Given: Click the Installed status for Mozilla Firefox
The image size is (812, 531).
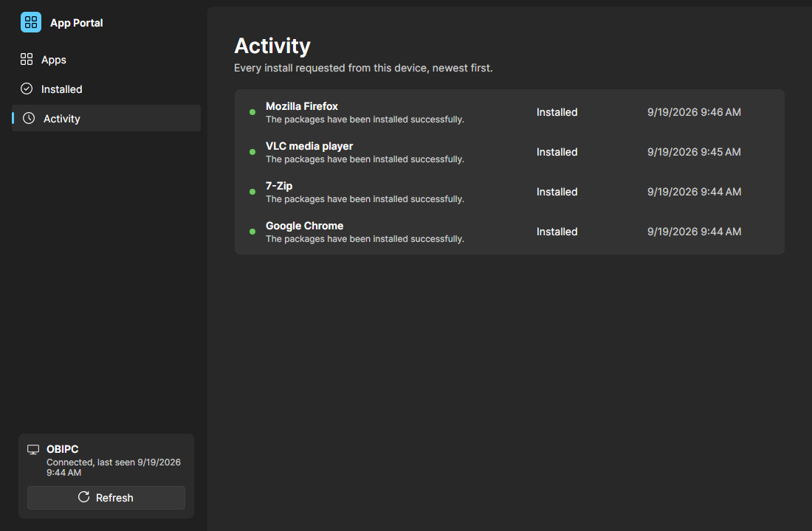Looking at the screenshot, I should pyautogui.click(x=557, y=112).
